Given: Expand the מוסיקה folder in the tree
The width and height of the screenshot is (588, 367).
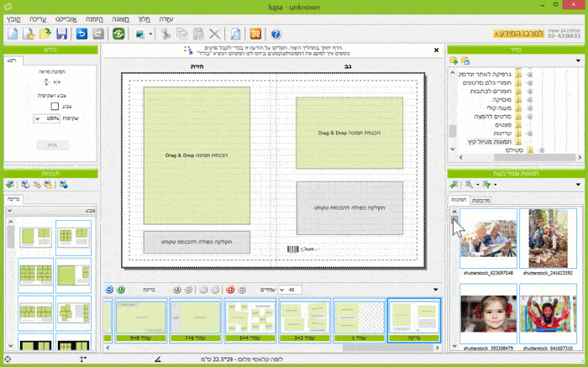Looking at the screenshot, I should pyautogui.click(x=530, y=98).
